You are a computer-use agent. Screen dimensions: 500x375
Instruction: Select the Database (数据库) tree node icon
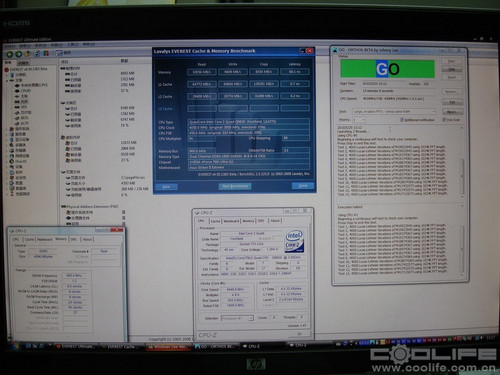coord(12,188)
